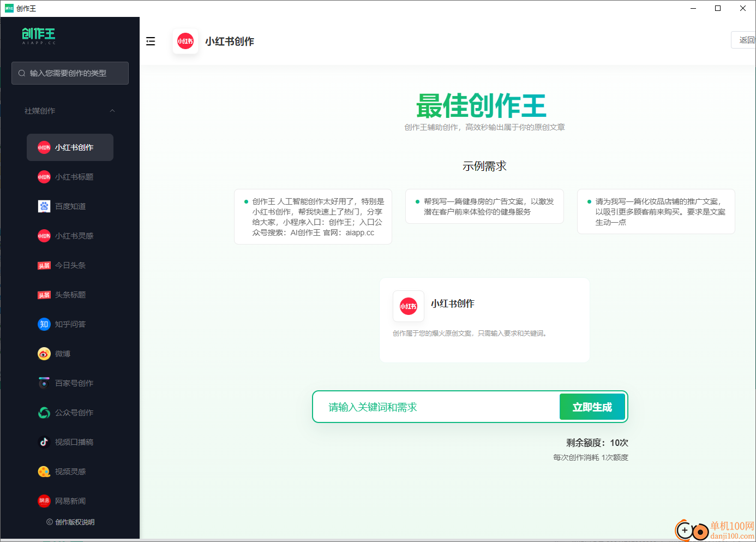Click the 公众号创作 green icon
The width and height of the screenshot is (756, 542).
click(44, 413)
